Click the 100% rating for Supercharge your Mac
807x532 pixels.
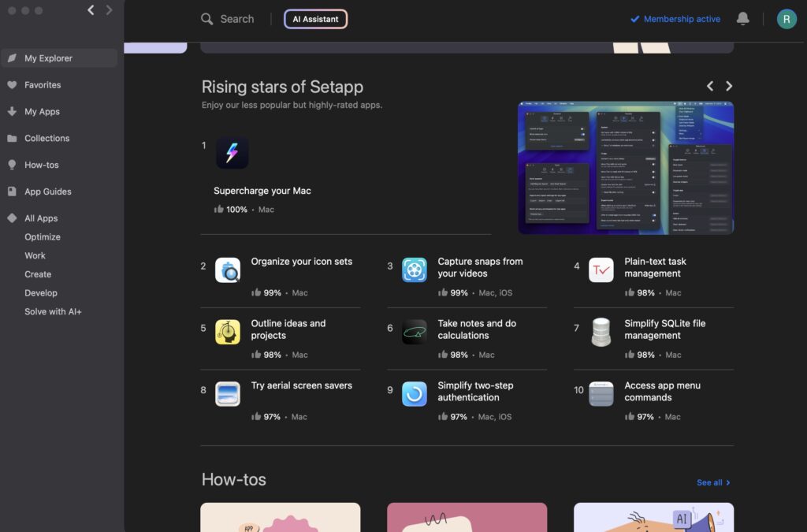coord(231,210)
